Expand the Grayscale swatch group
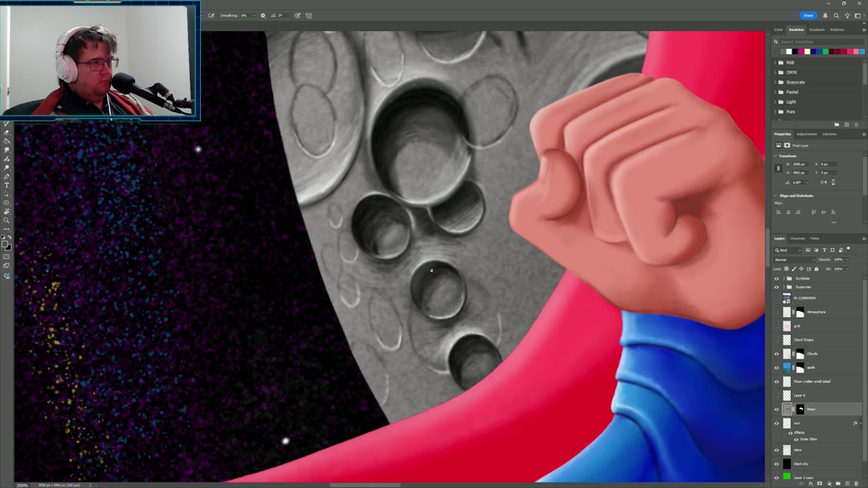Viewport: 868px width, 488px height. click(x=775, y=82)
